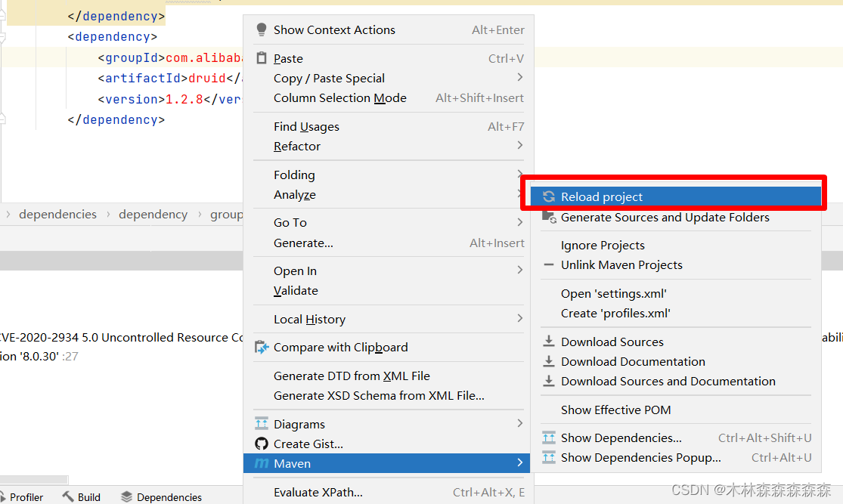Select Unlink Maven Projects
This screenshot has width=843, height=504.
(676, 265)
